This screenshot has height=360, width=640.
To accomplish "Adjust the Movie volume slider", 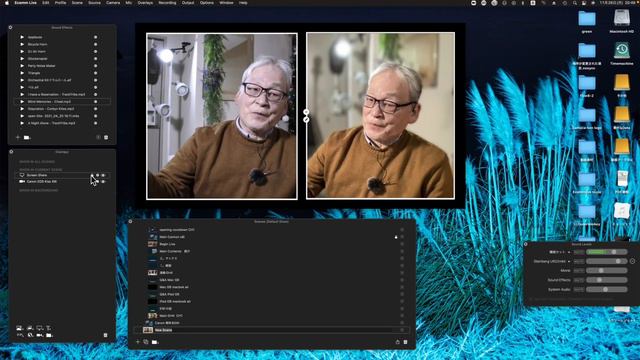I will pyautogui.click(x=607, y=271).
